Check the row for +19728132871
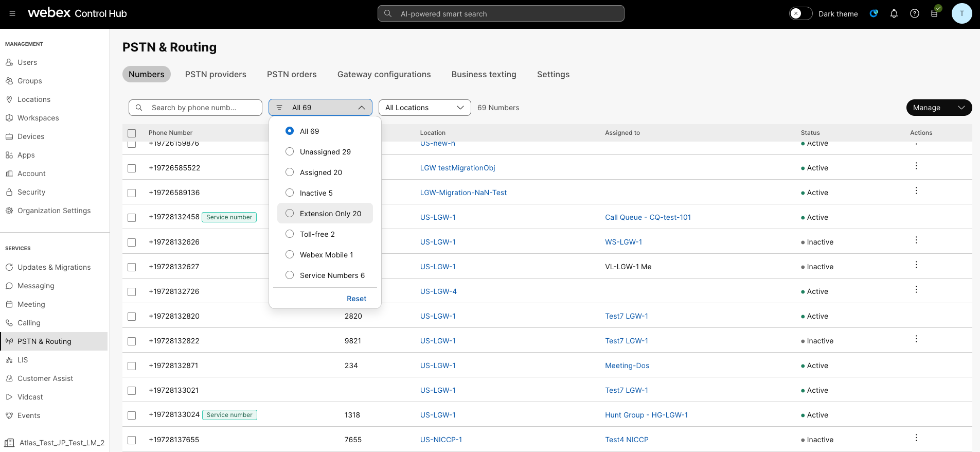The image size is (980, 452). (132, 366)
